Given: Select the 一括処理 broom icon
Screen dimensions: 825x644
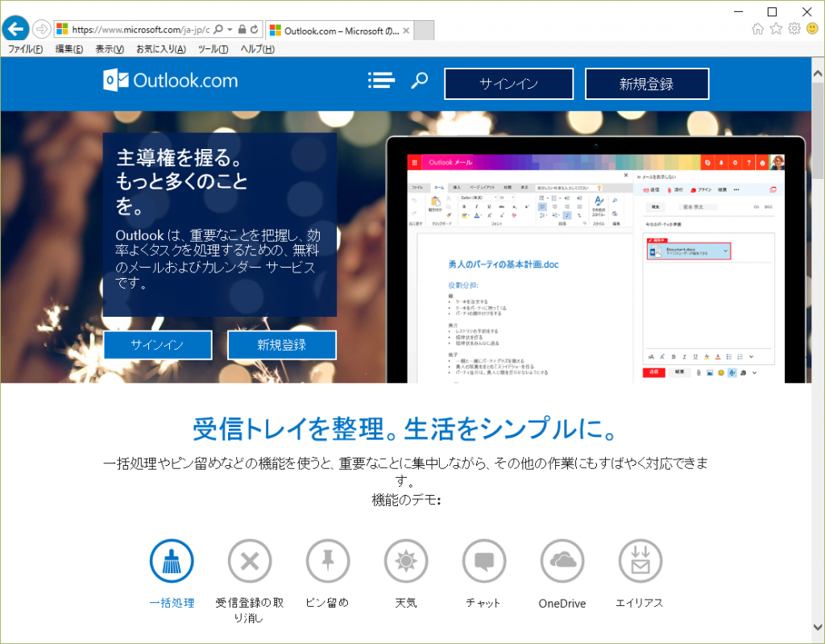Looking at the screenshot, I should point(172,561).
